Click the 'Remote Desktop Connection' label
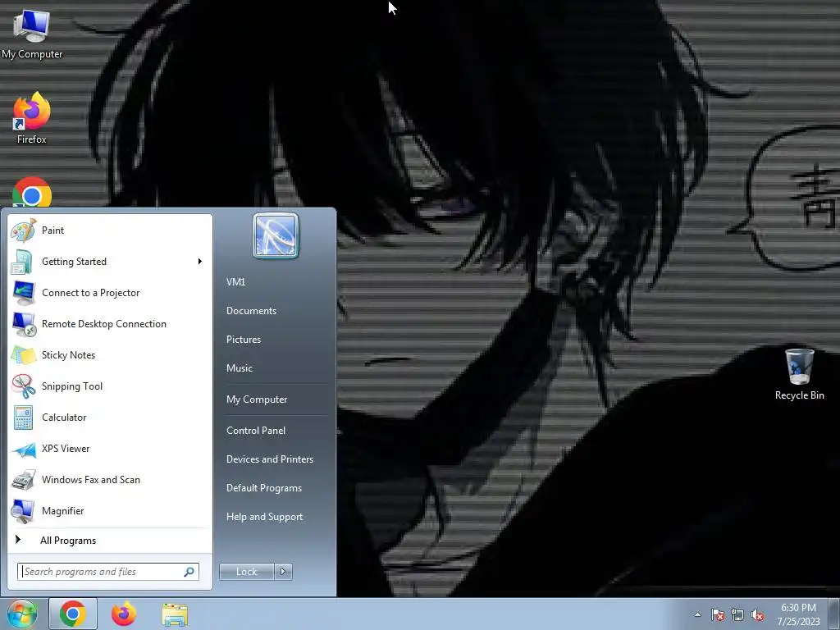Viewport: 840px width, 630px height. (x=104, y=324)
